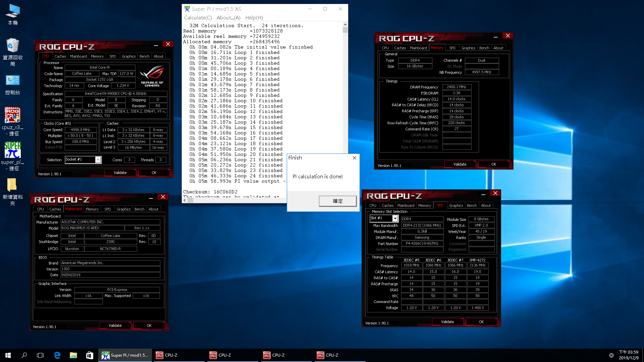Viewport: 644px width, 362px height.
Task: Click OK in the SPD window
Action: pyautogui.click(x=481, y=322)
